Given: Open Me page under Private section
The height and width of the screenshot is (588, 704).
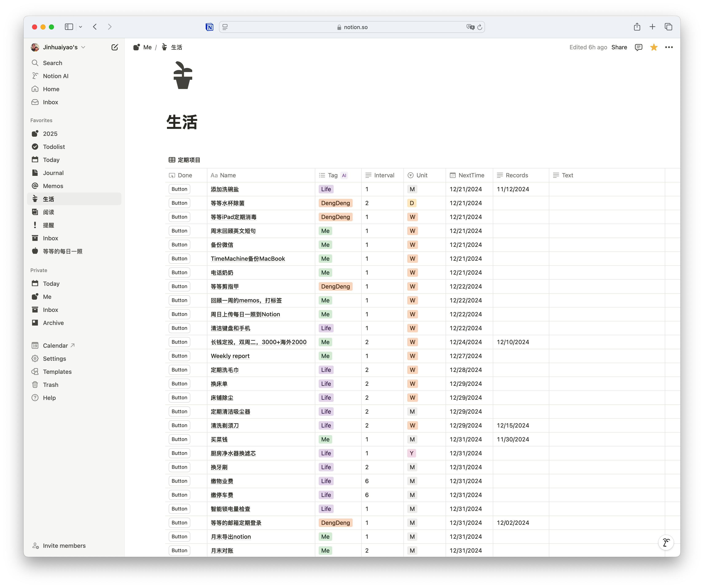Looking at the screenshot, I should 74,297.
